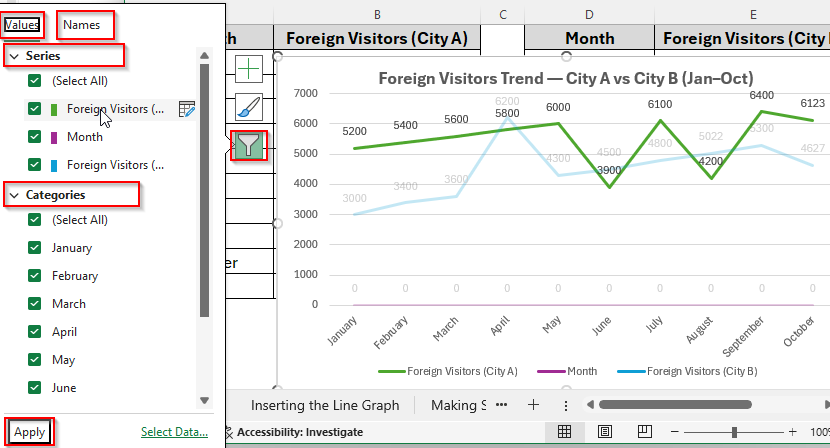Click the chart title Foreign Visitors Trend
The width and height of the screenshot is (830, 448).
566,78
